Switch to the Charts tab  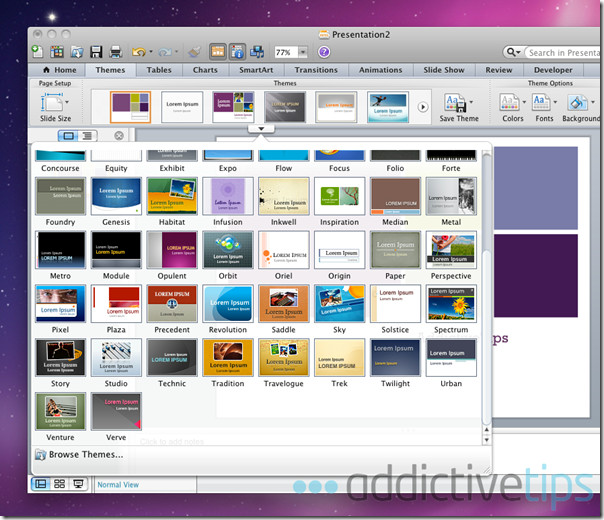(205, 70)
